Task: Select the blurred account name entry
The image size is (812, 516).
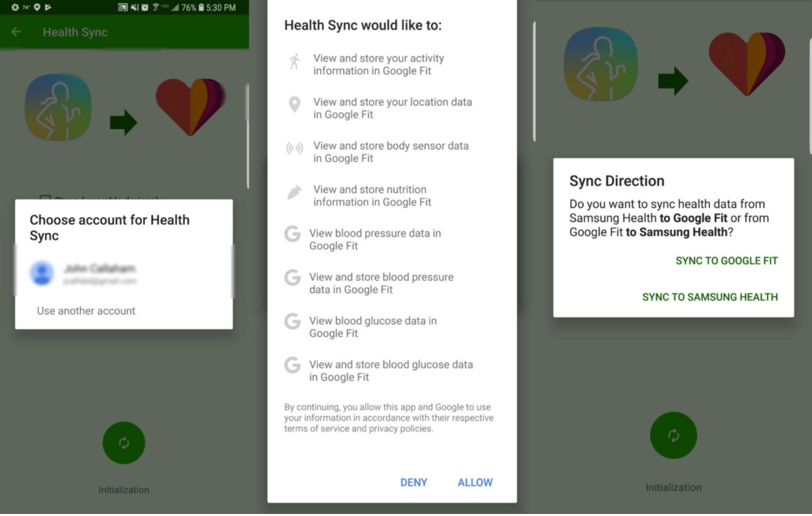Action: 100,274
